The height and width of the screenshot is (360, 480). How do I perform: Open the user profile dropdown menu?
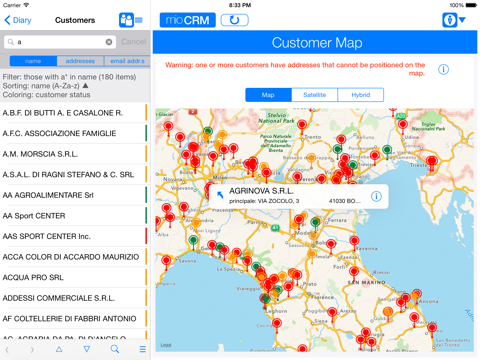point(454,20)
